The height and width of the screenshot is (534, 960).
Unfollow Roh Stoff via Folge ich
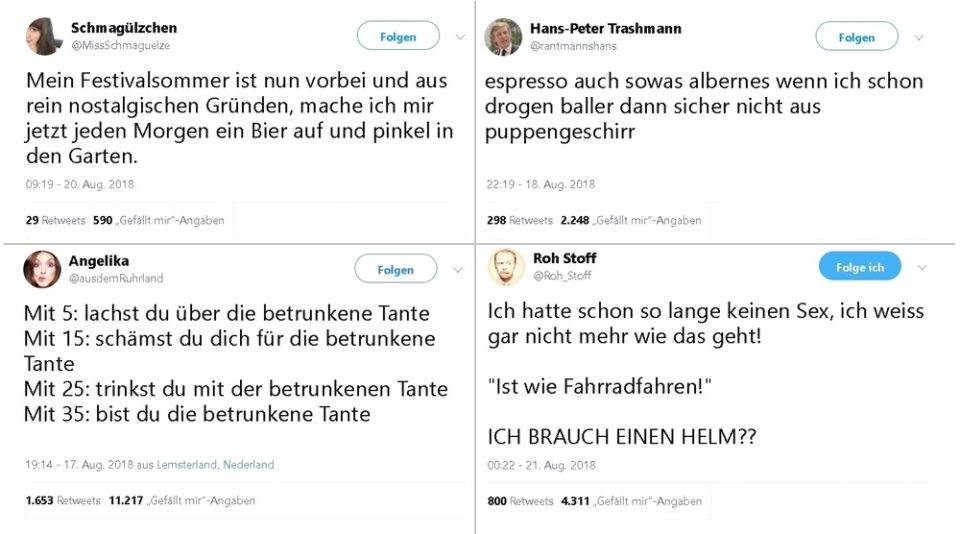[860, 266]
